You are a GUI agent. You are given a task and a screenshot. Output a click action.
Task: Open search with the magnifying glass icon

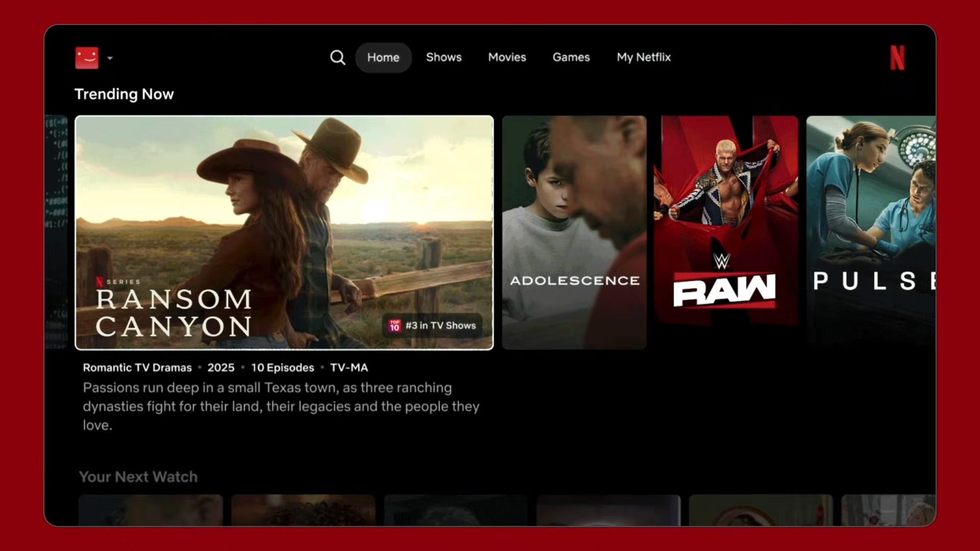coord(337,58)
